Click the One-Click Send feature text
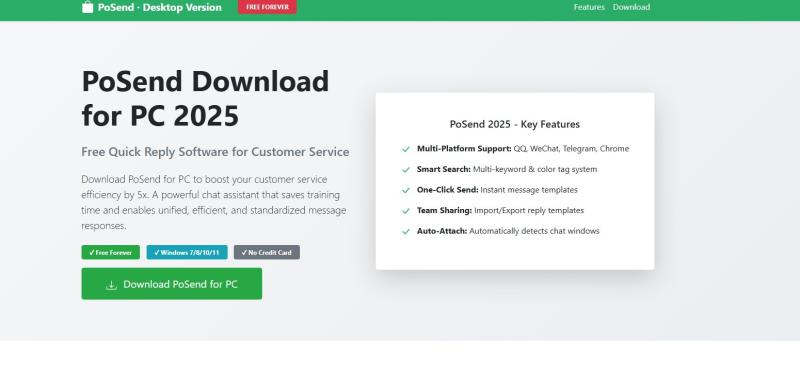800x366 pixels. pyautogui.click(x=497, y=189)
